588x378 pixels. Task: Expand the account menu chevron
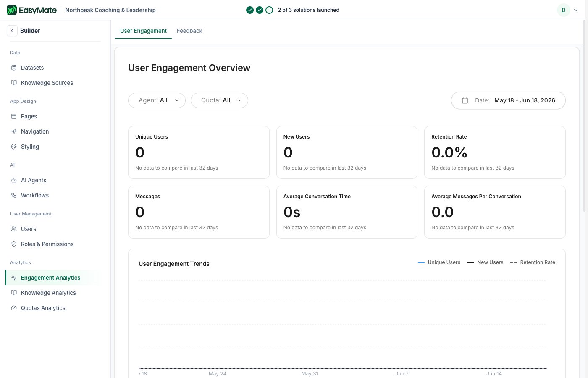(576, 10)
